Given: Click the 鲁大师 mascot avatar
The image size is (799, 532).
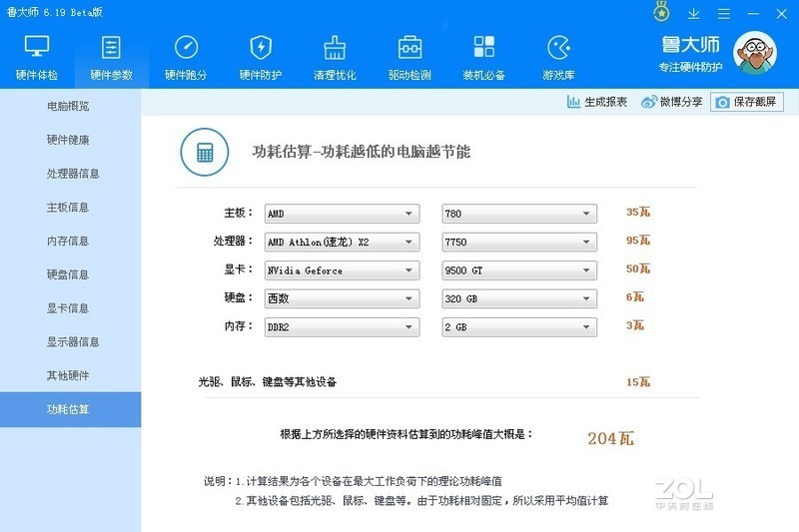Looking at the screenshot, I should 755,53.
